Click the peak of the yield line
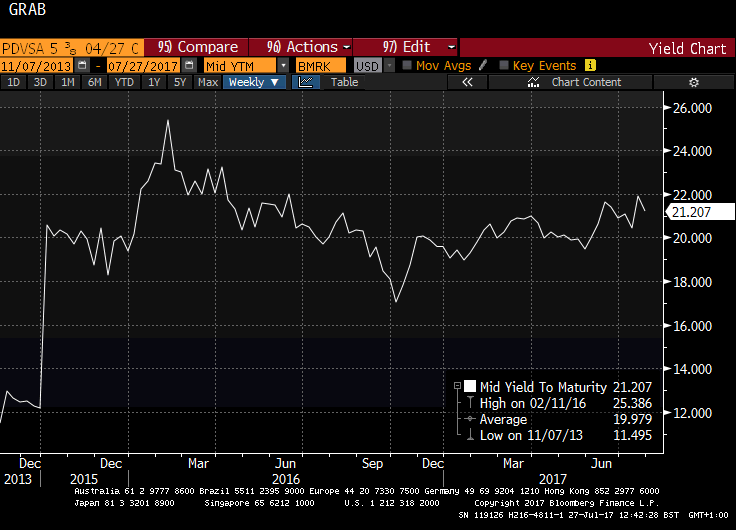 [168, 121]
